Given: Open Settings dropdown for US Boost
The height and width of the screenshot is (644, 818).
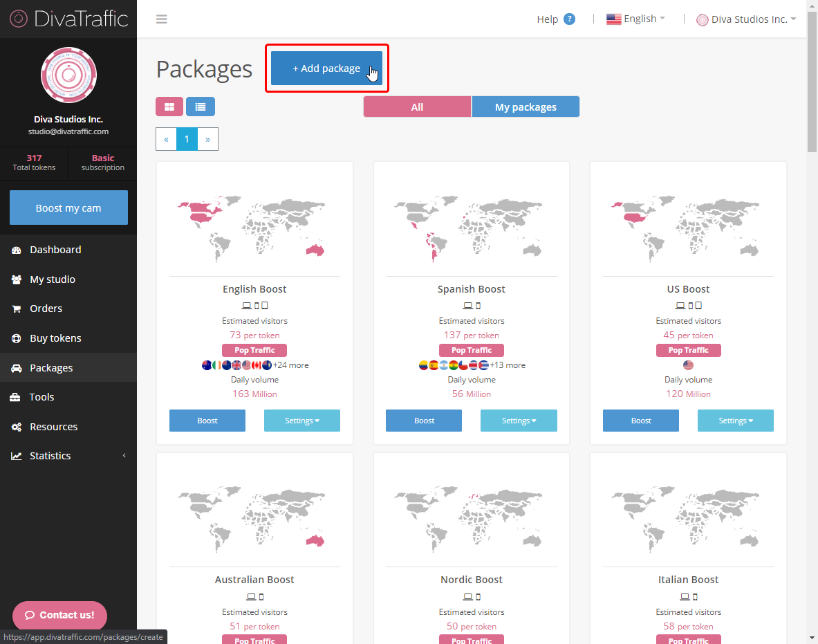Looking at the screenshot, I should click(736, 421).
